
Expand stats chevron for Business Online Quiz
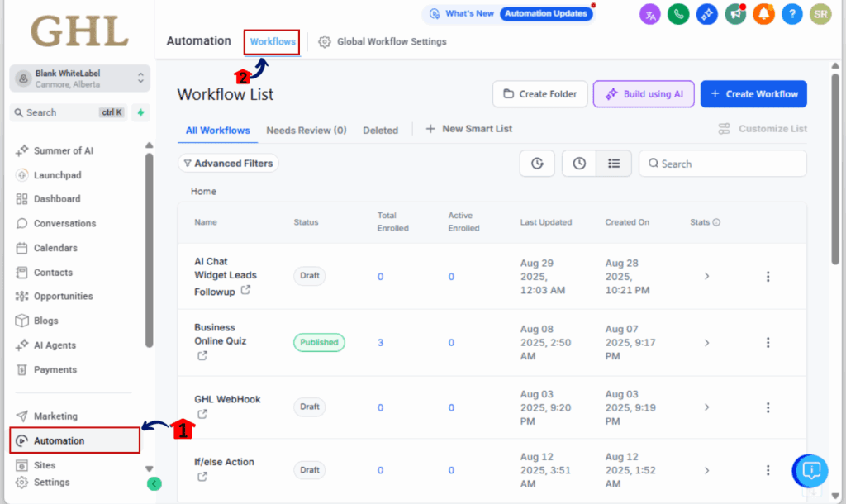coord(707,343)
